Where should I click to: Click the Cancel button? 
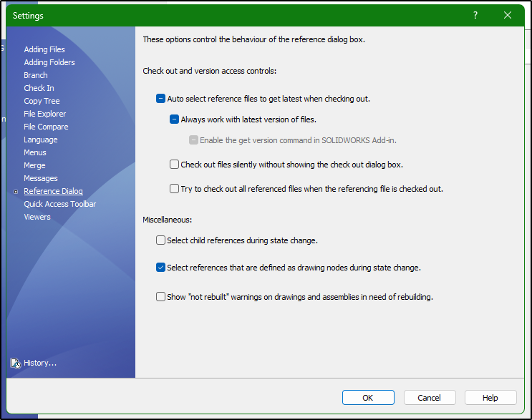430,398
